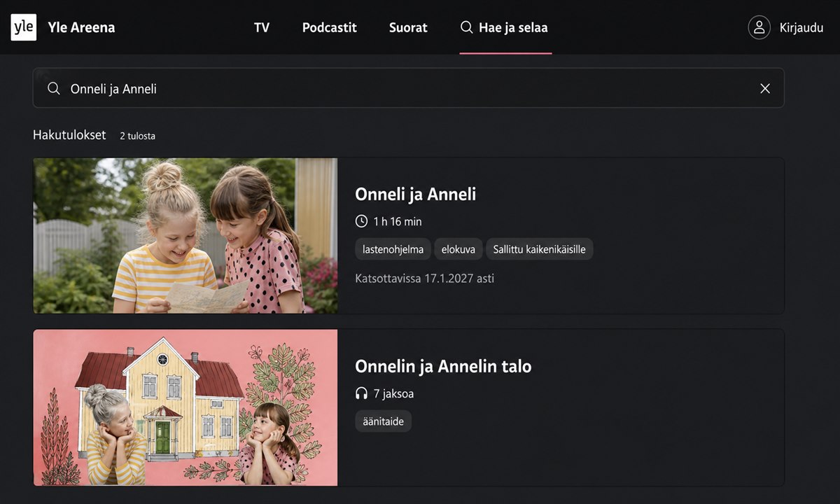Viewport: 840px width, 504px height.
Task: Open the Onnelin ja Annelin talo thumbnail
Action: pos(185,407)
